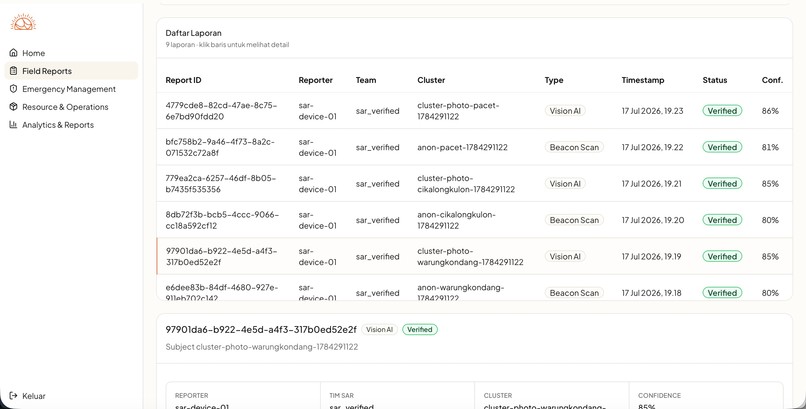
Task: Click Vision AI tag at 19.19 row
Action: tap(565, 256)
